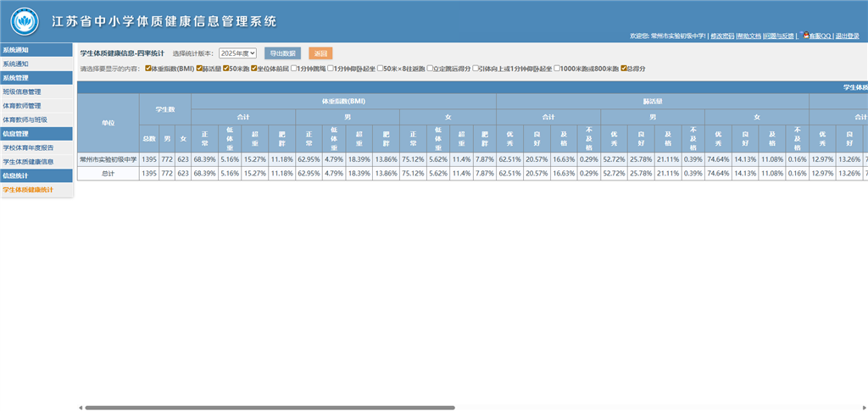Enable the 1分钟跳绳 checkbox
868x411 pixels.
pos(294,68)
